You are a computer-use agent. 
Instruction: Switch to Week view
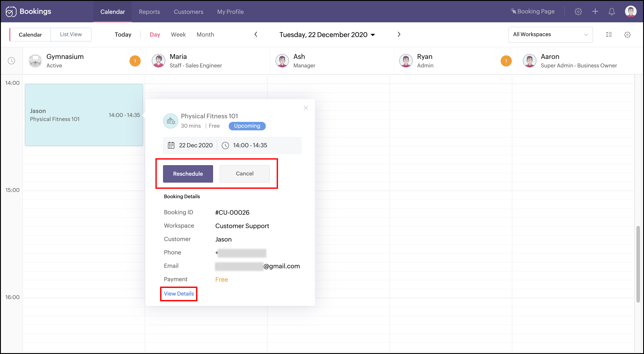pos(178,34)
